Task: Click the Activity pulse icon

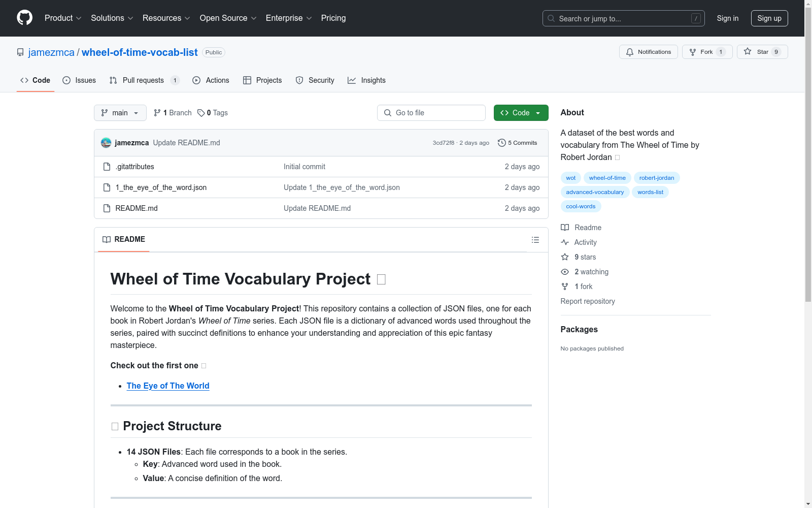Action: click(565, 242)
